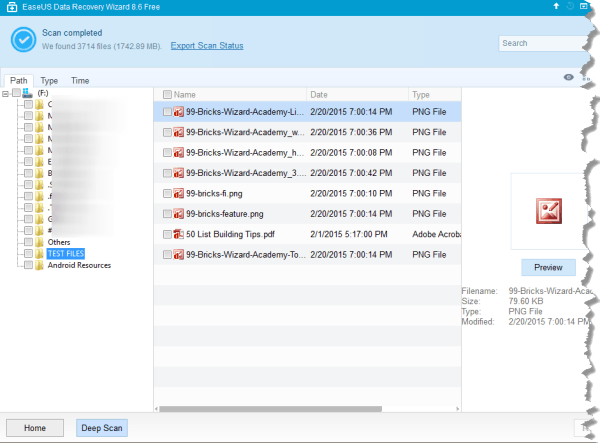This screenshot has height=443, width=600.
Task: Click the Home button
Action: 35,428
